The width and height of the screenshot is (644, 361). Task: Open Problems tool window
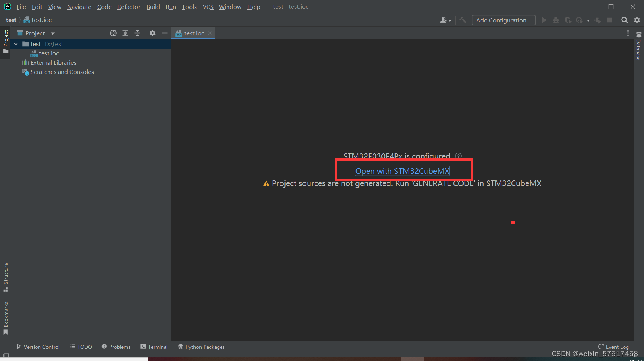pos(116,347)
